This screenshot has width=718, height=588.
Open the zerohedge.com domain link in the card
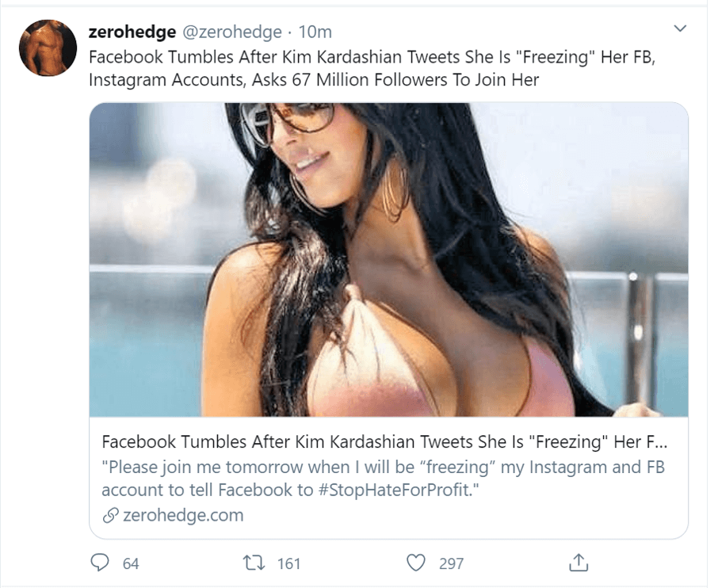click(x=183, y=515)
